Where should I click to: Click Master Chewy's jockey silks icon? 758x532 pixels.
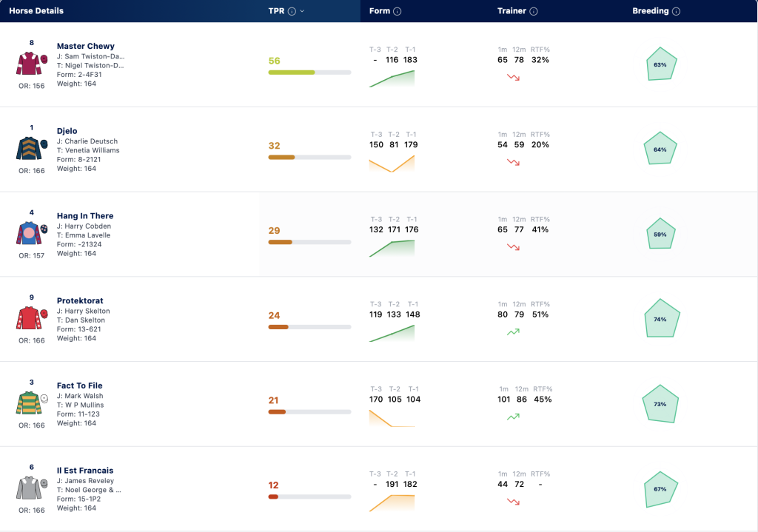[32, 64]
